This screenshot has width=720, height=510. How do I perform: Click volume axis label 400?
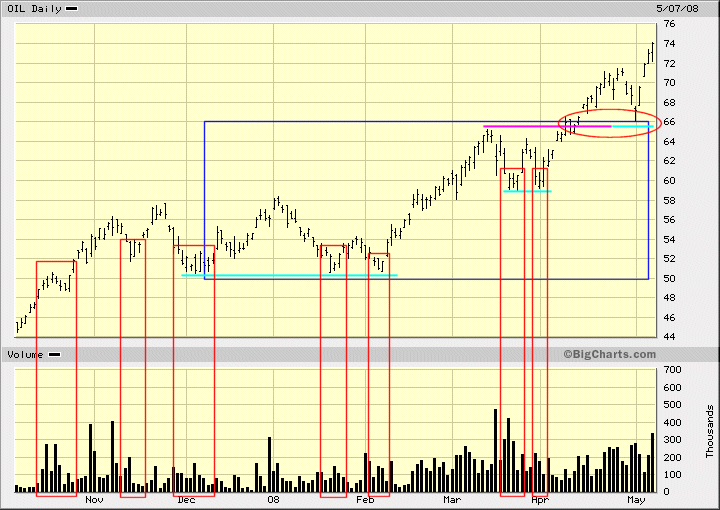point(672,422)
